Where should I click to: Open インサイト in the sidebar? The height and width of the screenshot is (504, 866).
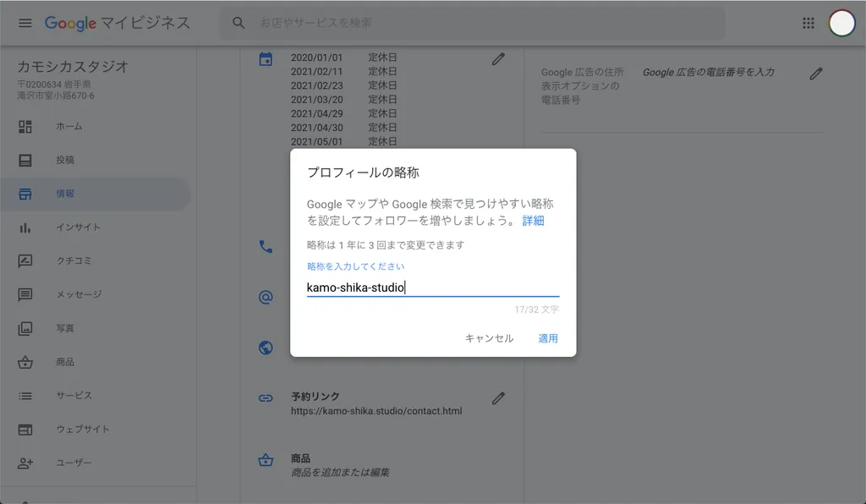[x=78, y=227]
